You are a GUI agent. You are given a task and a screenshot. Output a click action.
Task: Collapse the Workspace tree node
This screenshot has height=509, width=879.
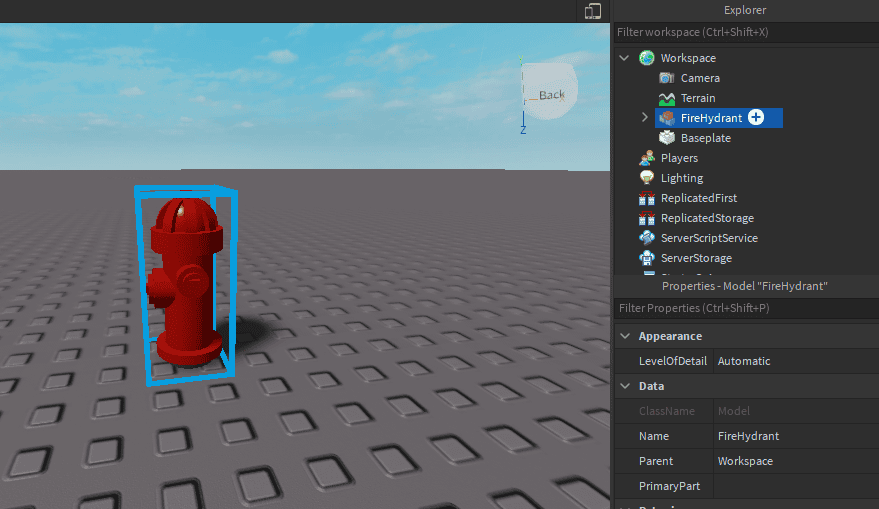coord(624,58)
